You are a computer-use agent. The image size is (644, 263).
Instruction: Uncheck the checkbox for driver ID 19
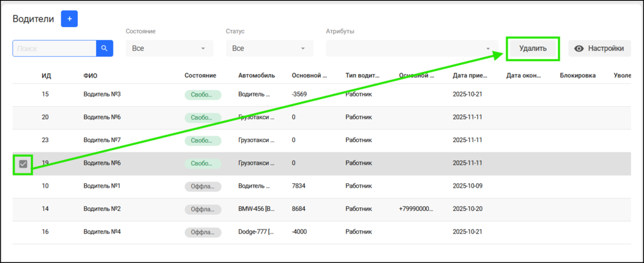coord(23,164)
